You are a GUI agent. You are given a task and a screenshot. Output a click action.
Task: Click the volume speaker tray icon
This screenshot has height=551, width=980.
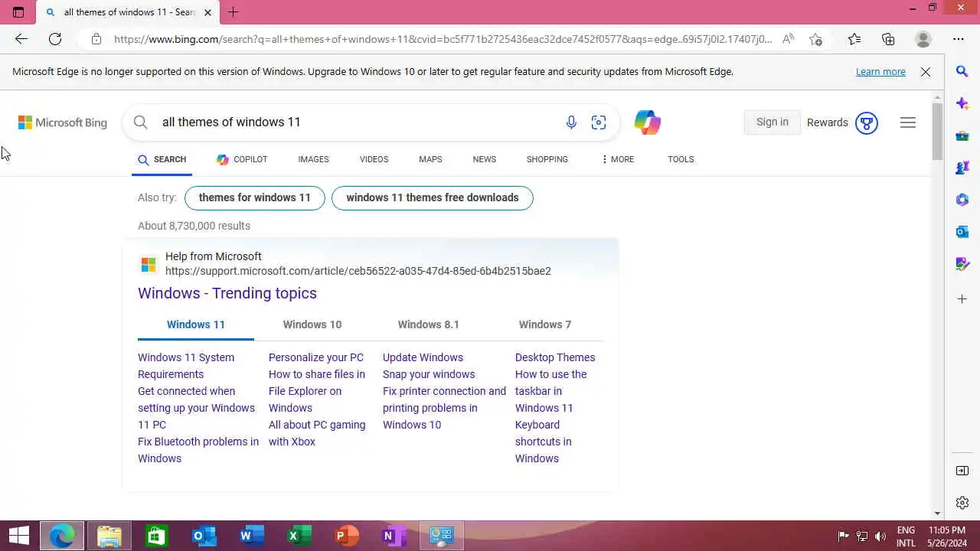[x=880, y=536]
